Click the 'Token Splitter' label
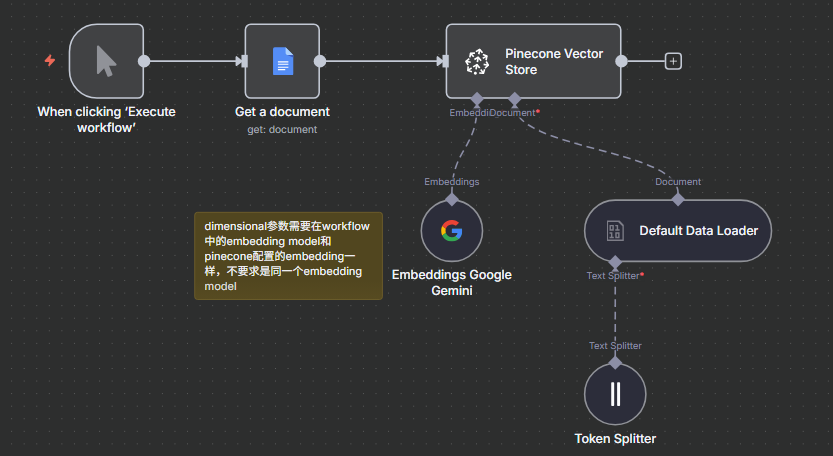 coord(615,438)
